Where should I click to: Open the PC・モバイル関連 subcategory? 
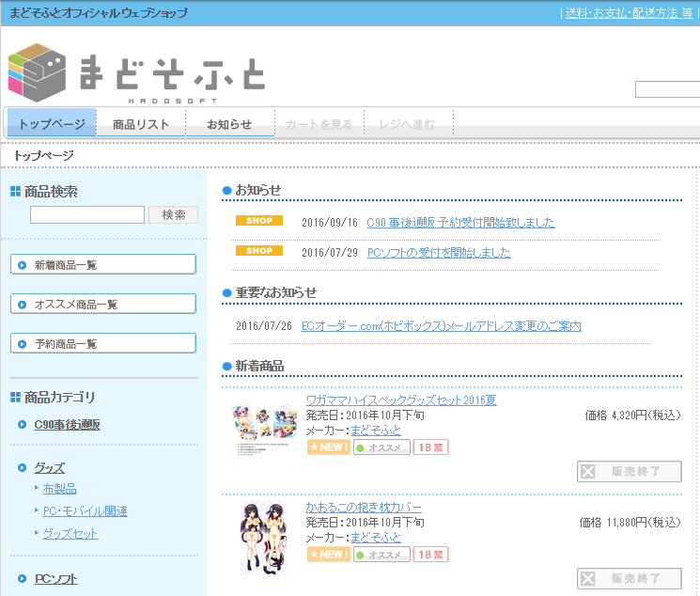pyautogui.click(x=85, y=511)
